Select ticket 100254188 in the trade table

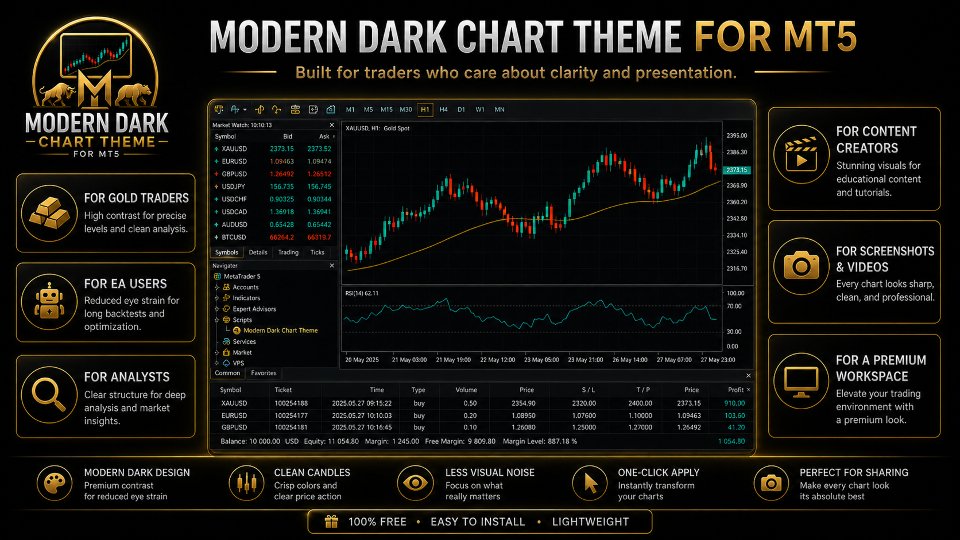291,403
